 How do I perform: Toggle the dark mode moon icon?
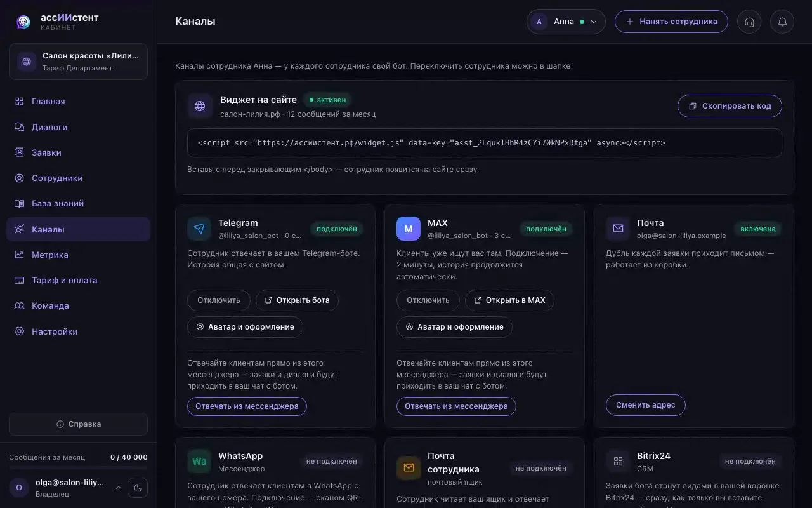click(x=138, y=488)
